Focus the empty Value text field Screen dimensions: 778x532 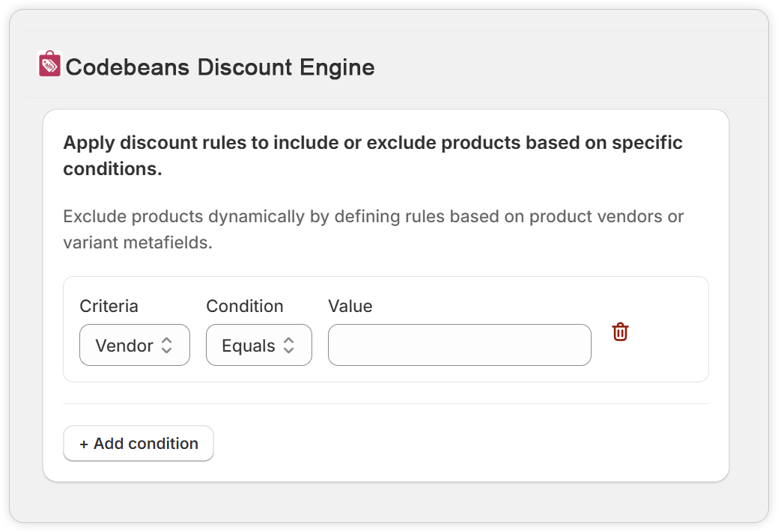[x=459, y=345]
